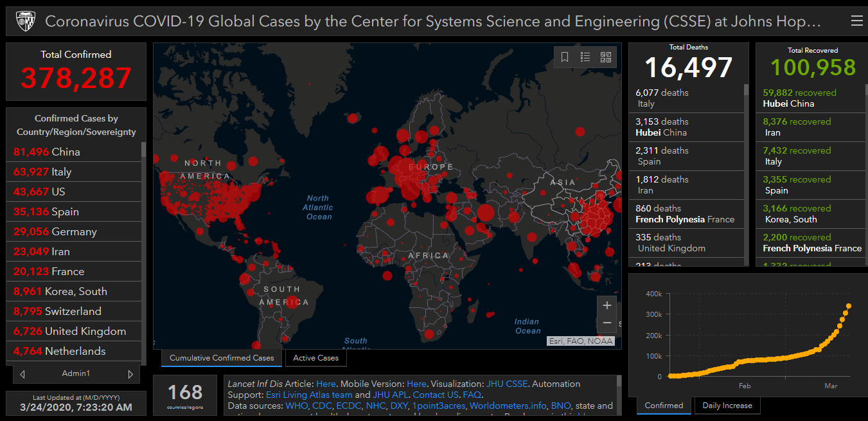This screenshot has width=868, height=421.
Task: Click the 2,200 recovered French Polynesia entry
Action: pos(810,243)
